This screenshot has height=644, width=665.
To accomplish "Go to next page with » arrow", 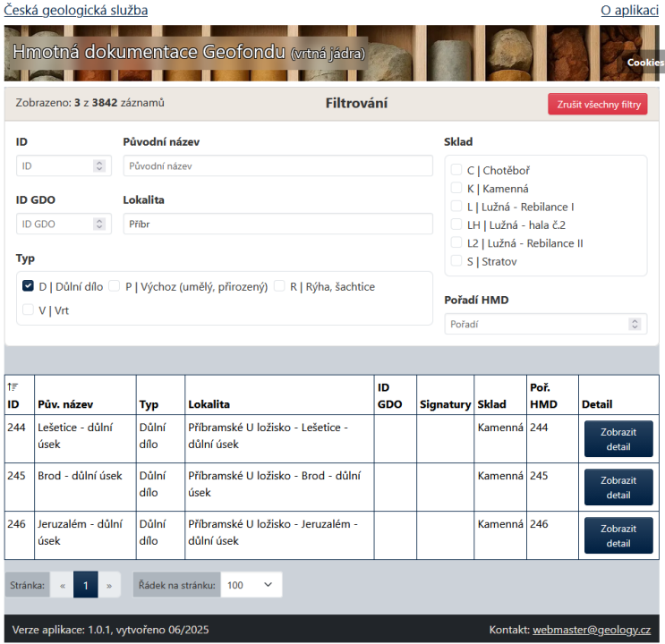I will point(109,585).
